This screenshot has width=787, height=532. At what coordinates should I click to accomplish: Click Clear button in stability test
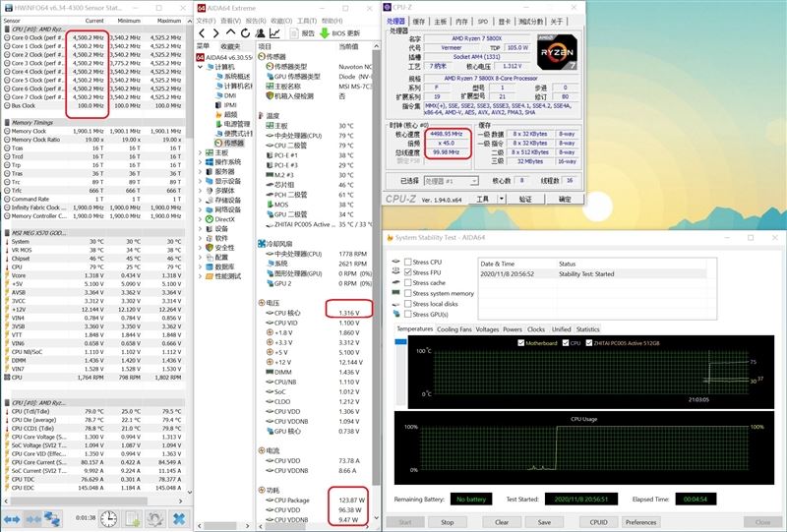[x=502, y=522]
